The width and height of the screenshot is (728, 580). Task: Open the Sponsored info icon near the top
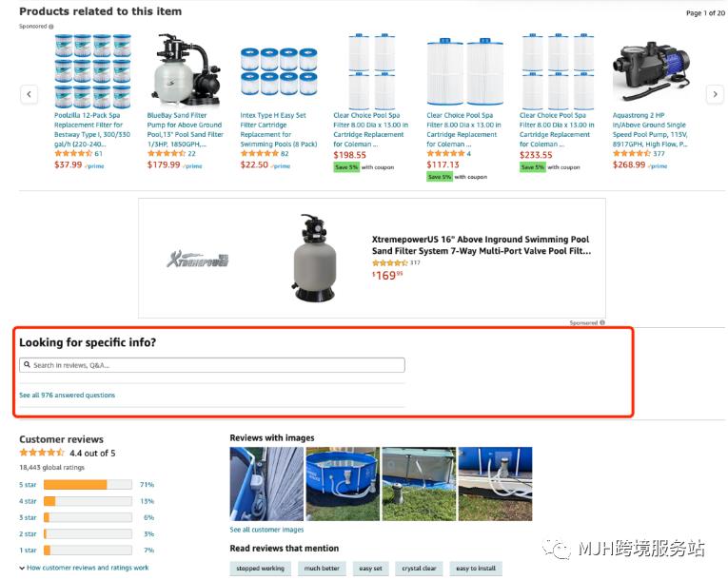coord(51,27)
